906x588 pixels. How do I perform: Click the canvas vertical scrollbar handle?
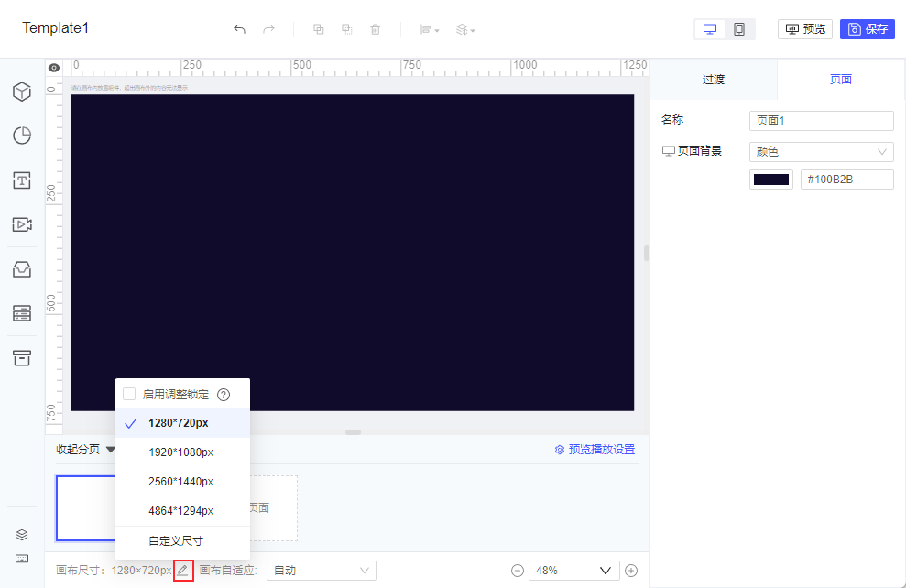646,253
